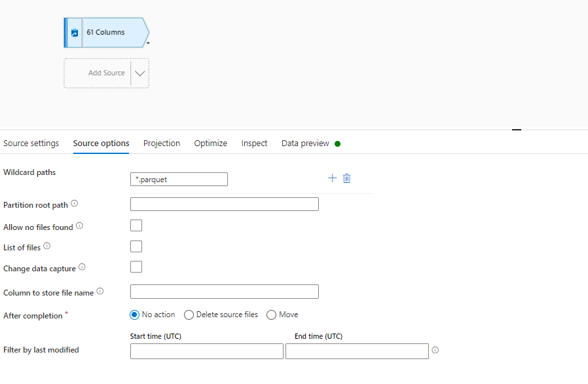This screenshot has width=588, height=384.
Task: Click the Add Source box
Action: pos(107,73)
